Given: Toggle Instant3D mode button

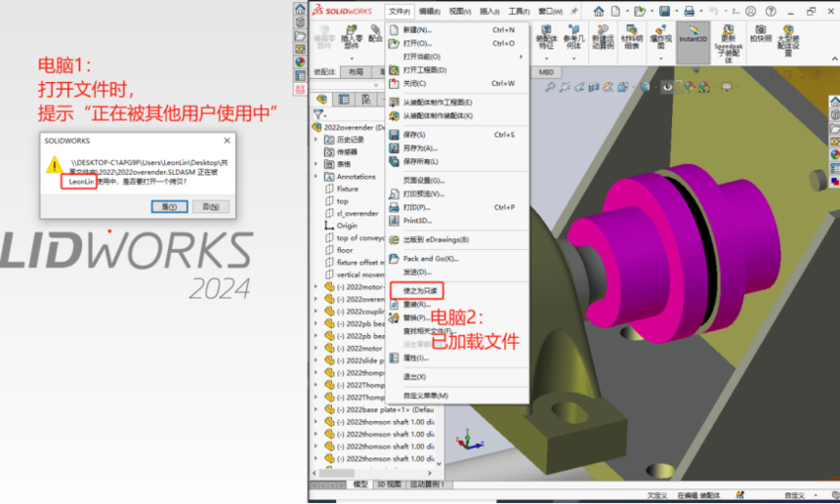Looking at the screenshot, I should point(693,42).
